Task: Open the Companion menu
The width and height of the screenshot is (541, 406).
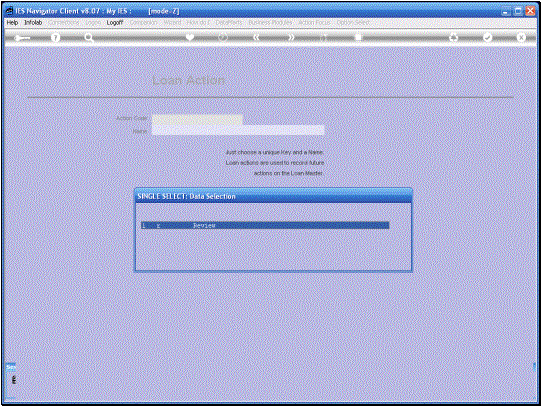Action: (x=144, y=22)
